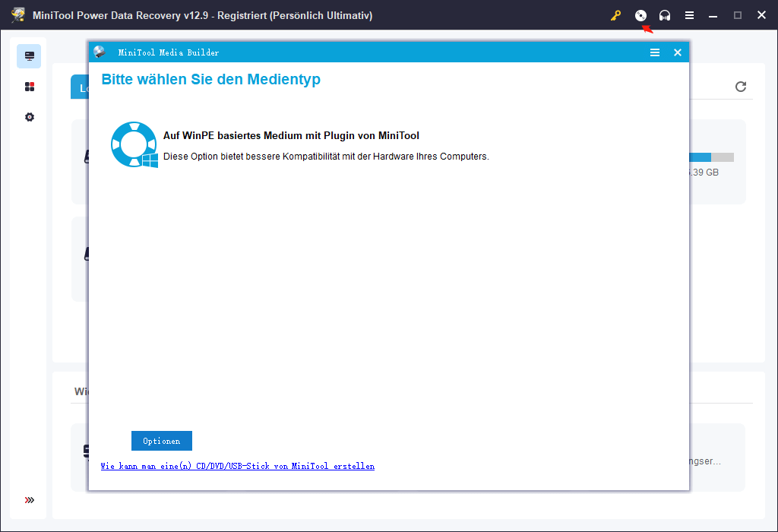Refresh the drive list with the reload icon
778x532 pixels.
741,87
